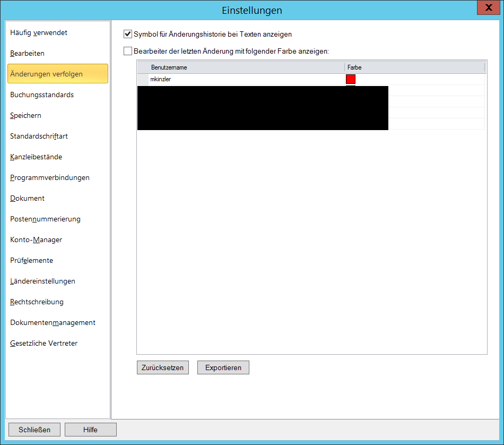Viewport: 504px width, 445px height.
Task: Uncheck 'Symbol für Änderungshistorie bei Texten anzeigen'
Action: click(128, 33)
